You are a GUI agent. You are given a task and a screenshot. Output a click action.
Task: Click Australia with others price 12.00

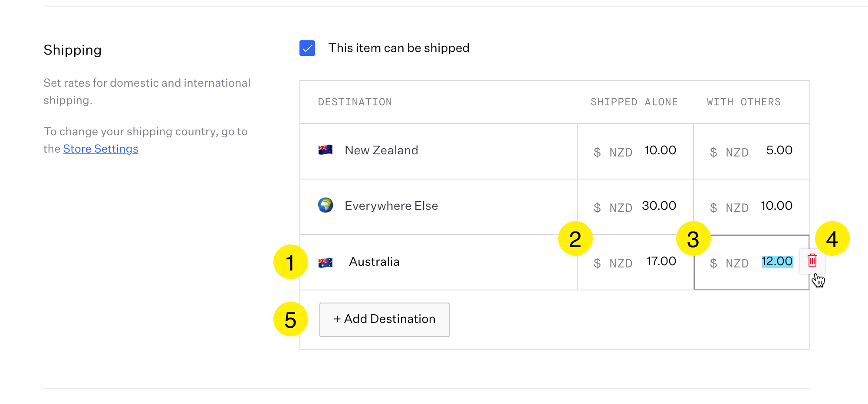coord(776,261)
